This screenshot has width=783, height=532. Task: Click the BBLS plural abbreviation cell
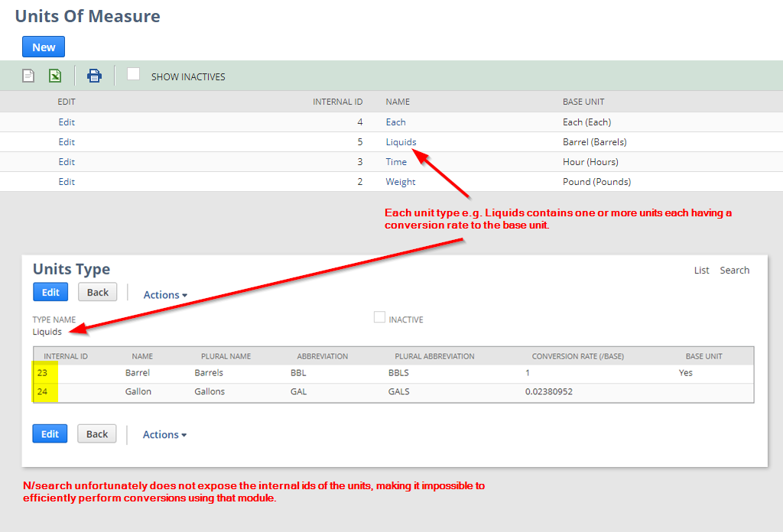click(x=398, y=373)
